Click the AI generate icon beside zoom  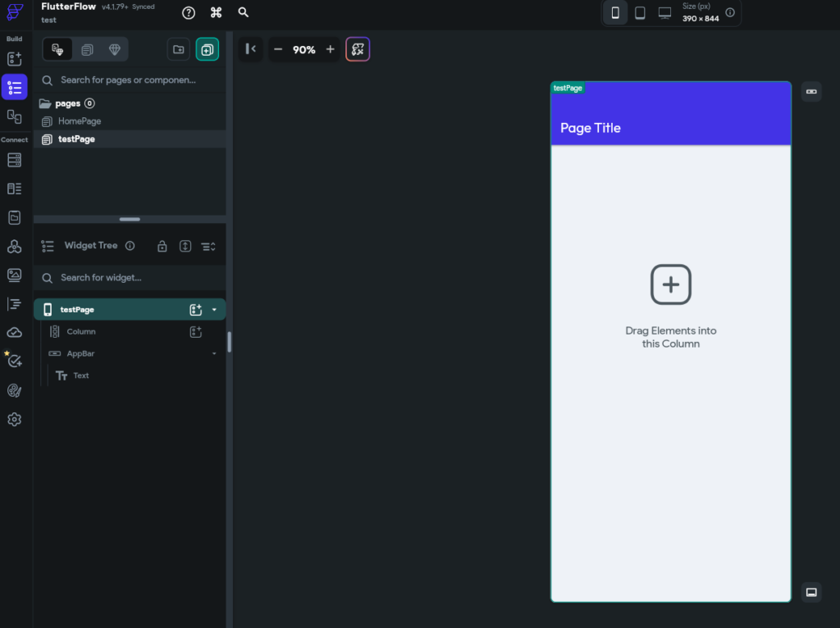pos(358,49)
